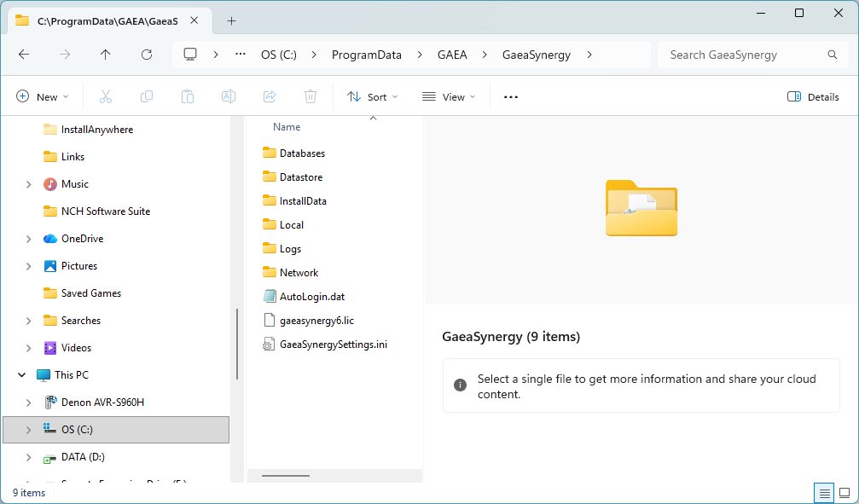Refresh the current folder view
The width and height of the screenshot is (859, 504).
147,55
